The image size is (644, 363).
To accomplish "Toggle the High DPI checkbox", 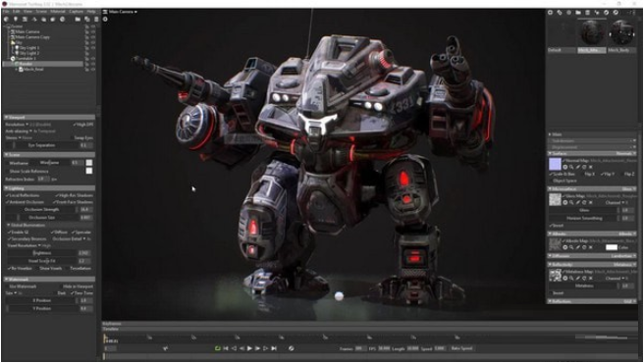I will point(76,125).
